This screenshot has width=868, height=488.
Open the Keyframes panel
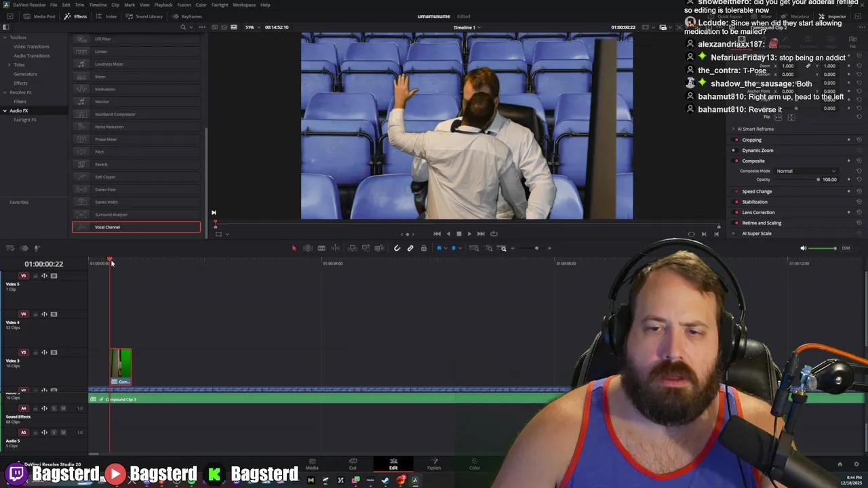pos(188,16)
